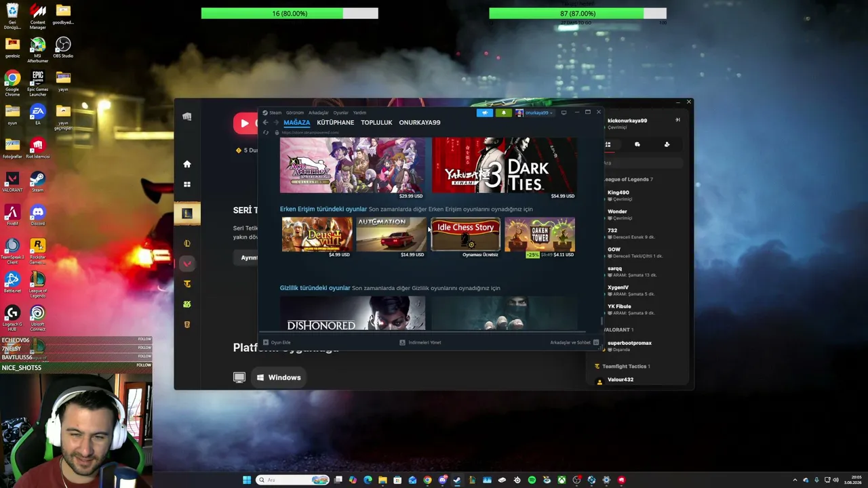
Task: Click Riot Client home icon
Action: click(x=187, y=164)
